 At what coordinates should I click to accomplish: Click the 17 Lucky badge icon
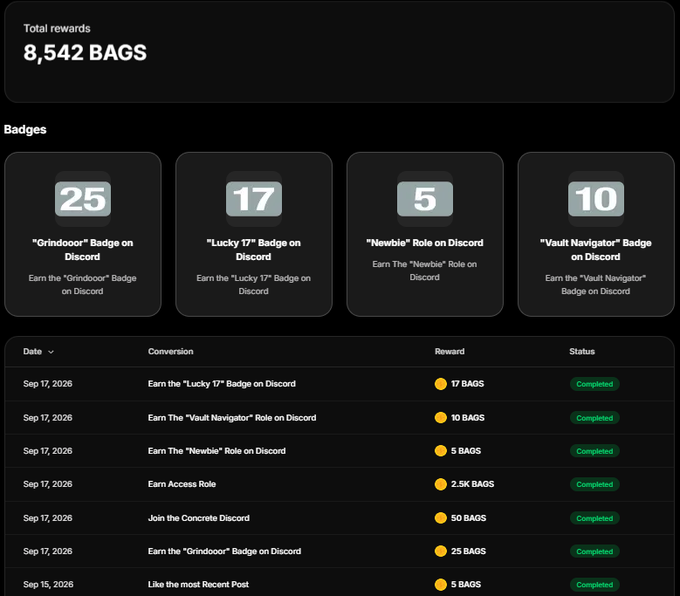tap(254, 199)
